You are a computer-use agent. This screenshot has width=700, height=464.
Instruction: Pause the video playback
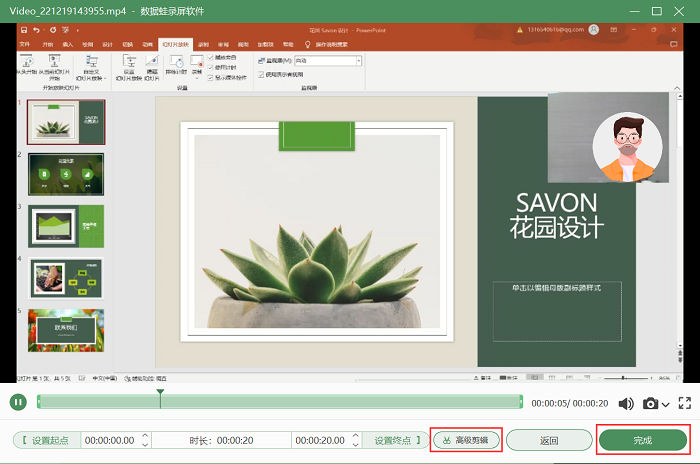18,402
